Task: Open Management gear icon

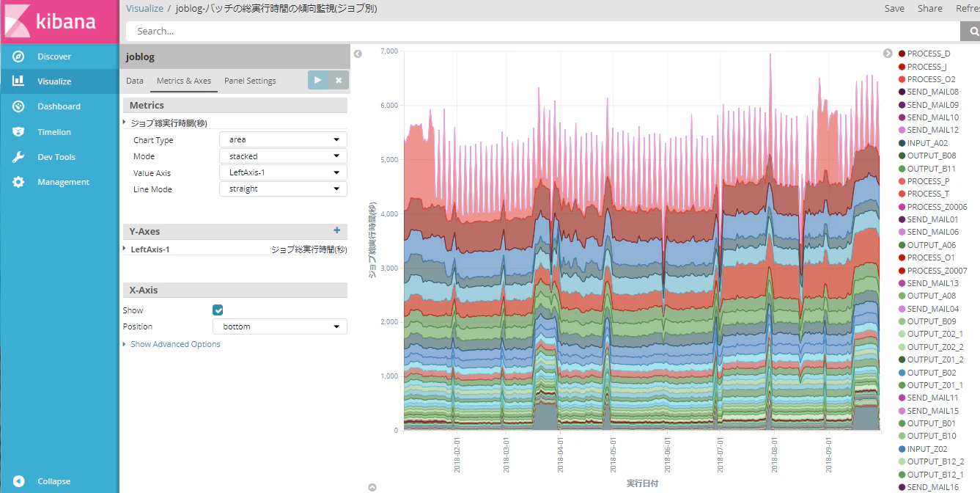Action: (19, 182)
